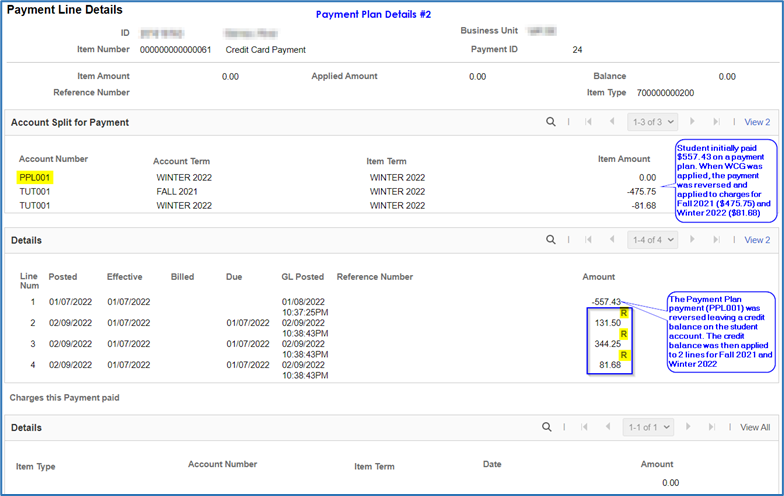
Task: Select highlighted account number PPL001
Action: (x=34, y=178)
